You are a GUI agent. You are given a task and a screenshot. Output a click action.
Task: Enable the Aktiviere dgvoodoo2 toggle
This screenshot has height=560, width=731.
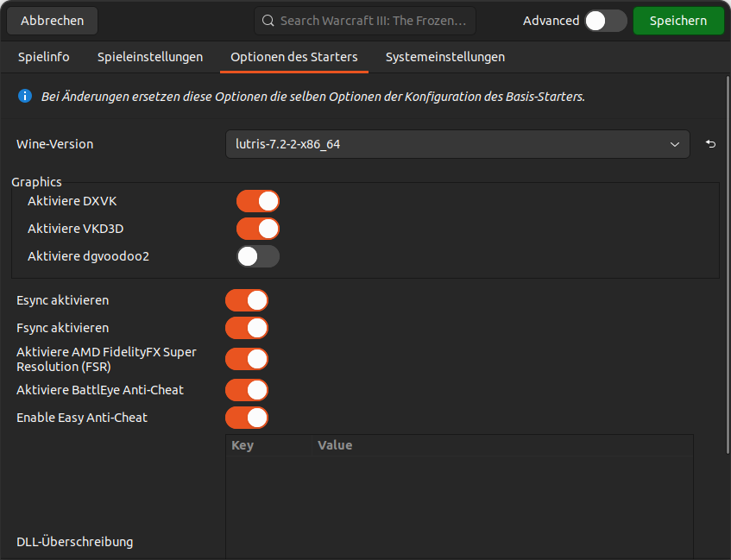257,256
